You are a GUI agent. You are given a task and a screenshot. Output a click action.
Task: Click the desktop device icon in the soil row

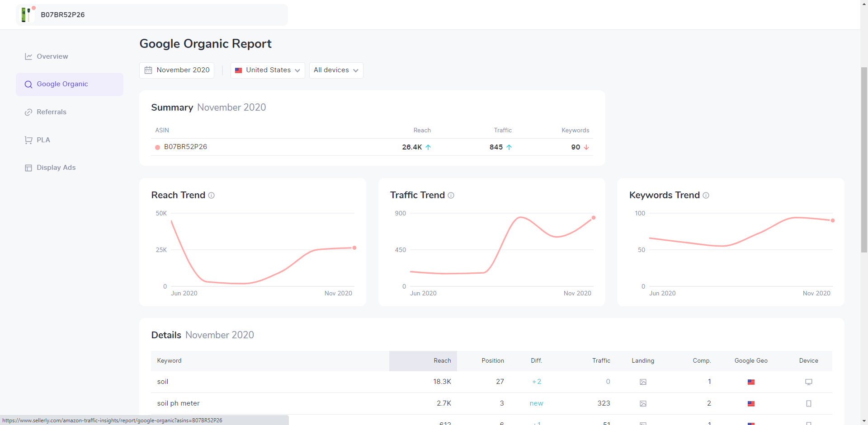click(809, 382)
